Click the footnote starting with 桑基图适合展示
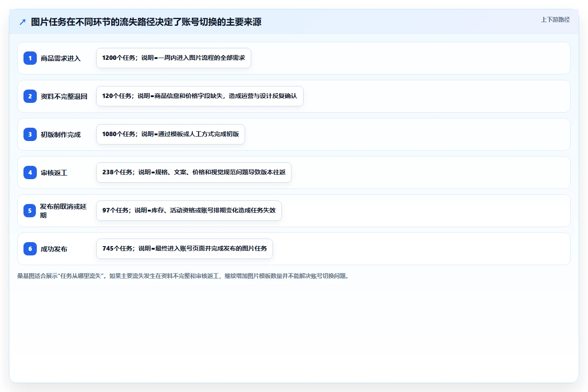This screenshot has height=392, width=588. tap(183, 276)
